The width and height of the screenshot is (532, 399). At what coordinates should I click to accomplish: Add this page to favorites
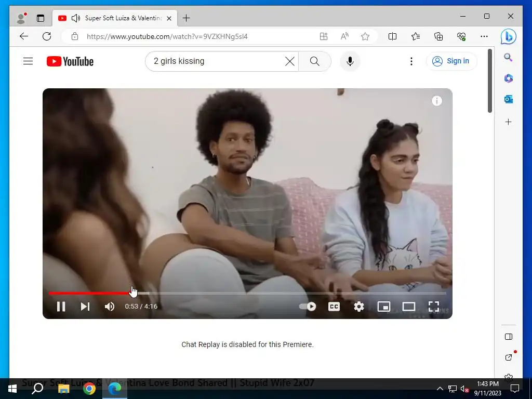coord(365,36)
